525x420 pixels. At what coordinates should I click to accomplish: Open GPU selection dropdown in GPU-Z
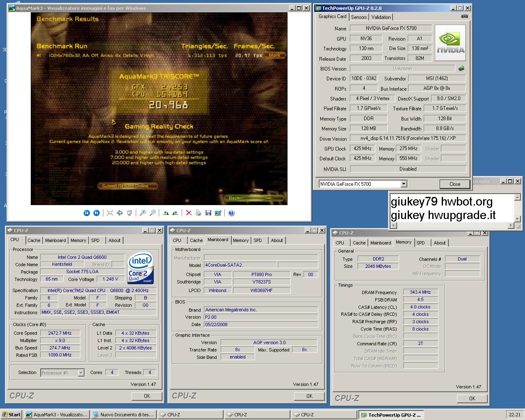pos(404,184)
